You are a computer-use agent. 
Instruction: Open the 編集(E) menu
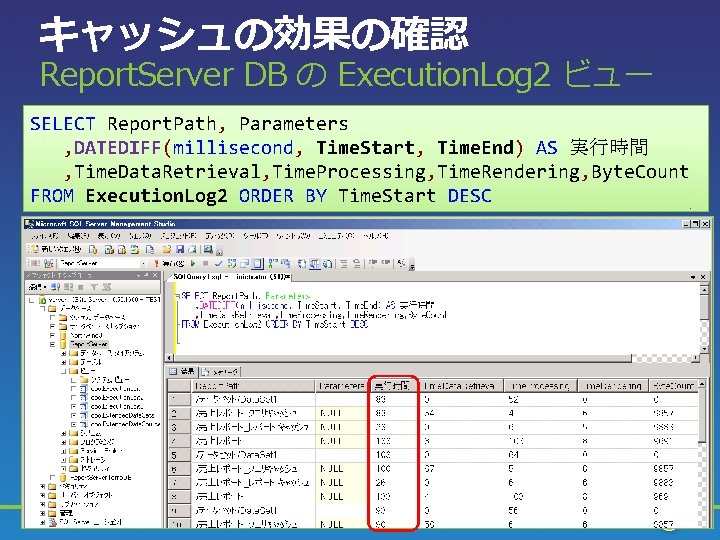click(x=79, y=236)
